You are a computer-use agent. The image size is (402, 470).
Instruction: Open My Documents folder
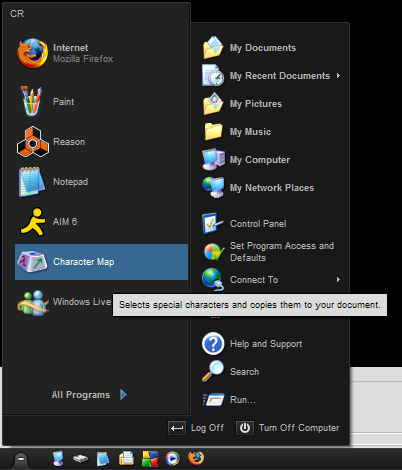tap(271, 48)
